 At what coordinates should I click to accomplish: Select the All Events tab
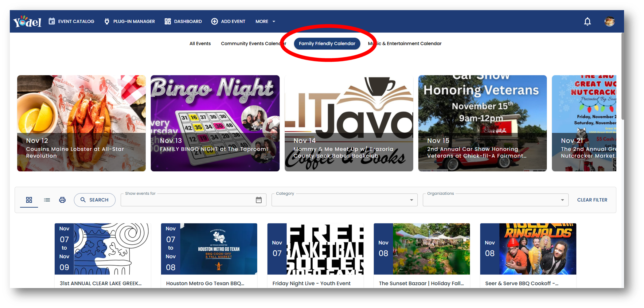pyautogui.click(x=200, y=43)
